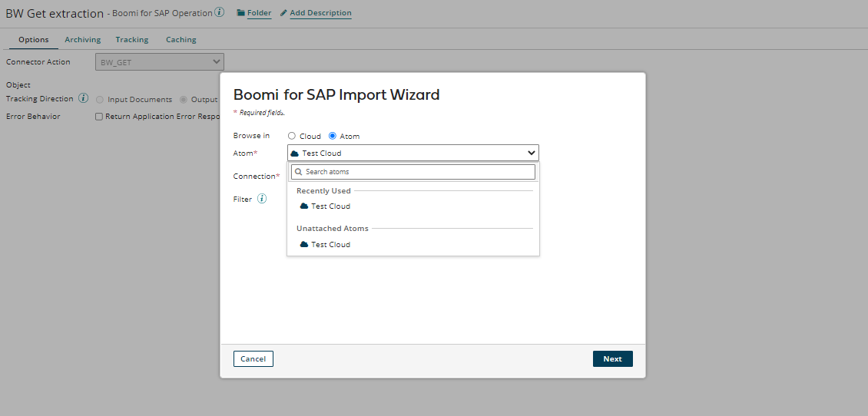Switch to the Archiving tab
Image resolution: width=868 pixels, height=416 pixels.
click(82, 40)
